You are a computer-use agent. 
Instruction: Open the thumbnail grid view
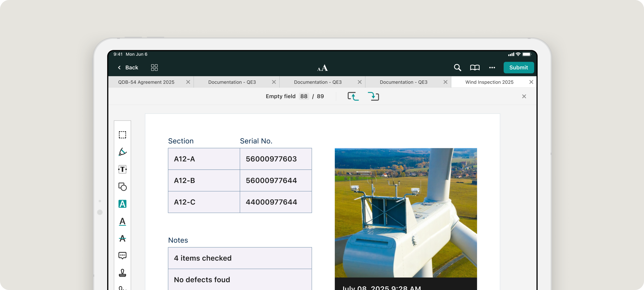click(x=154, y=68)
